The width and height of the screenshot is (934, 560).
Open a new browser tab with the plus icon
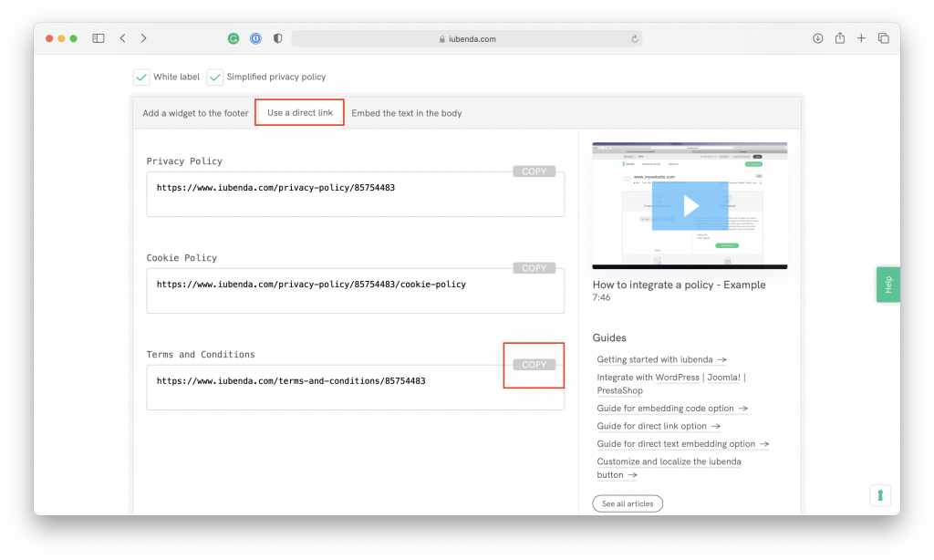(861, 38)
